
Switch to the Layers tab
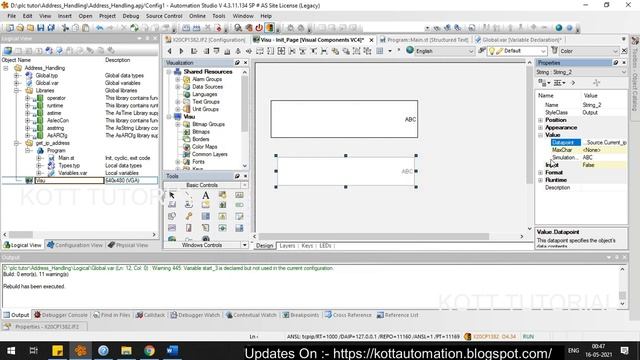[x=287, y=246]
